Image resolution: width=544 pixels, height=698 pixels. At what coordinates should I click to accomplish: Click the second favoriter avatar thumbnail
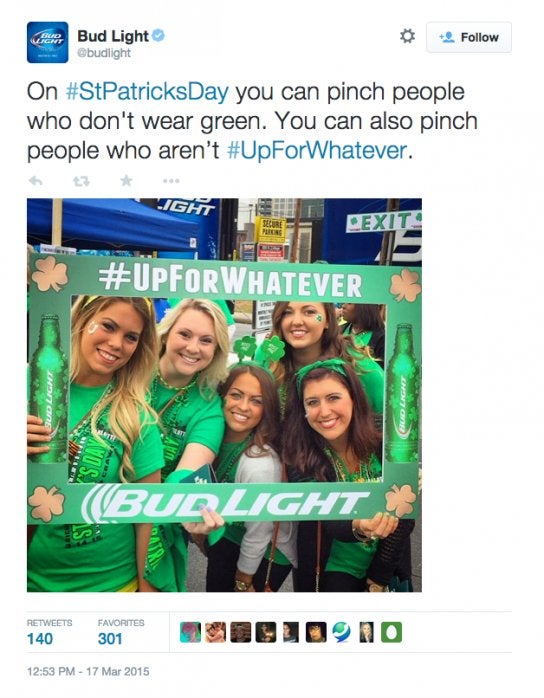click(x=215, y=632)
